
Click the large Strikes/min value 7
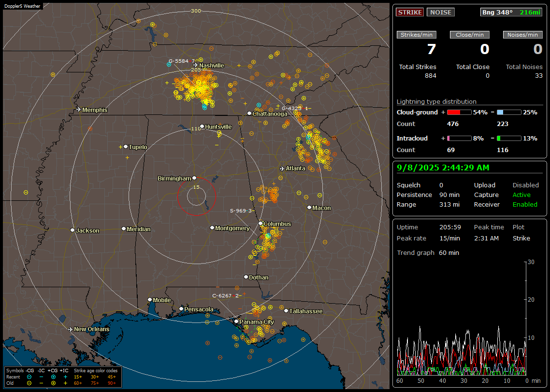pyautogui.click(x=432, y=49)
